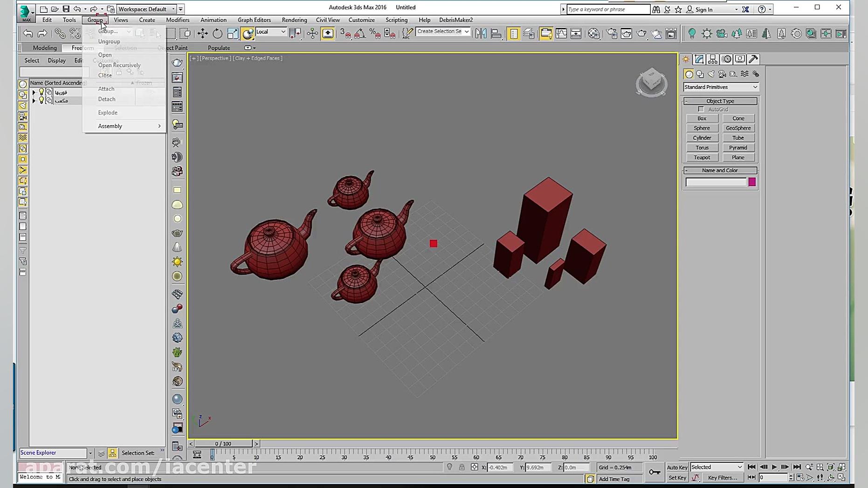
Task: Open the Modify command panel tab
Action: coord(699,59)
